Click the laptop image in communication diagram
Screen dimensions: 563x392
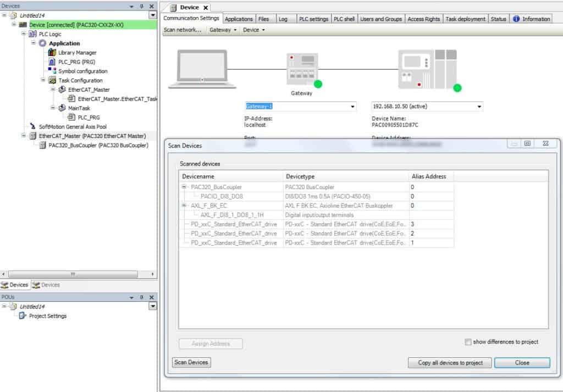tap(202, 69)
